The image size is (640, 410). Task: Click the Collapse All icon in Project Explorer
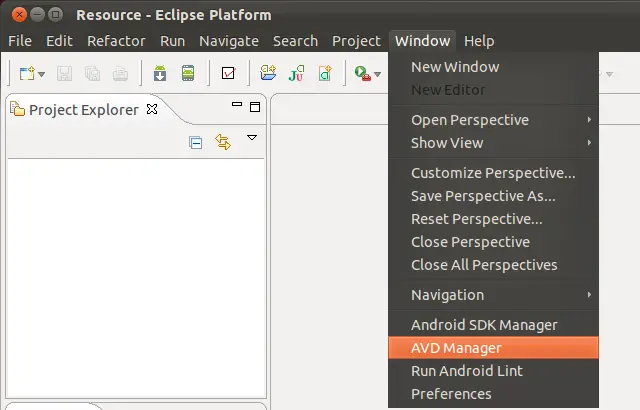point(196,143)
